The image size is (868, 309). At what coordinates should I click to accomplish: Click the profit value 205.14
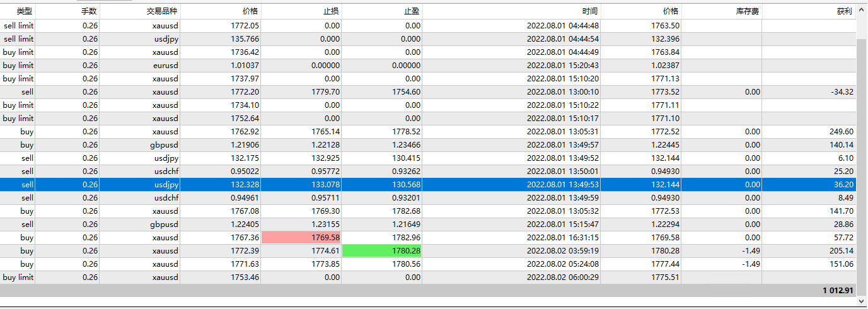coord(842,251)
